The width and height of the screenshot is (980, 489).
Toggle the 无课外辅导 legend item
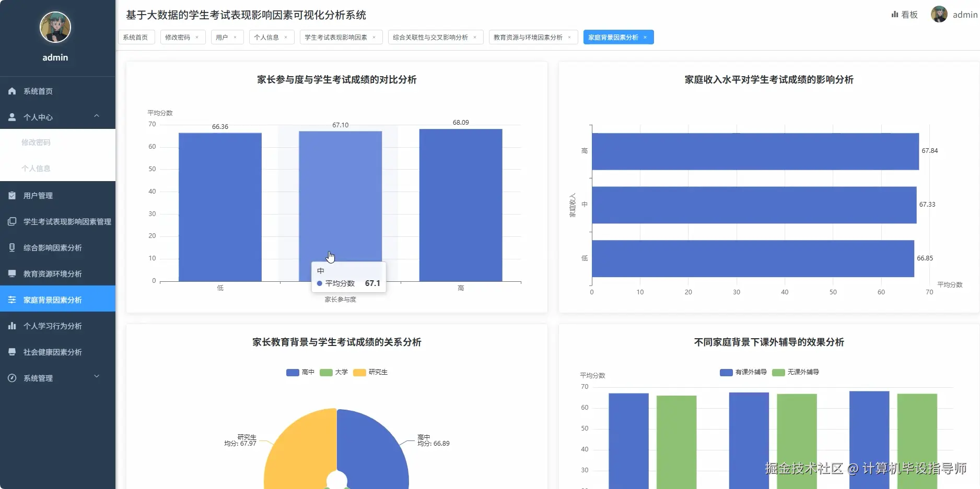796,372
